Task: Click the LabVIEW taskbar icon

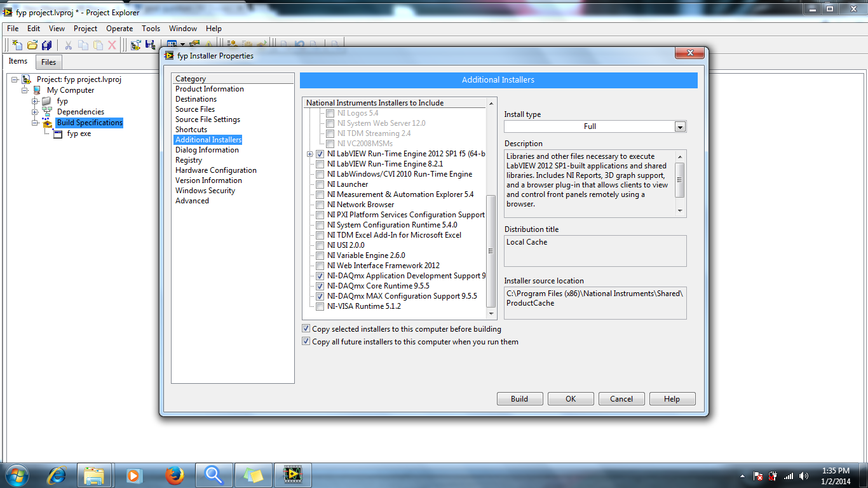Action: click(292, 475)
